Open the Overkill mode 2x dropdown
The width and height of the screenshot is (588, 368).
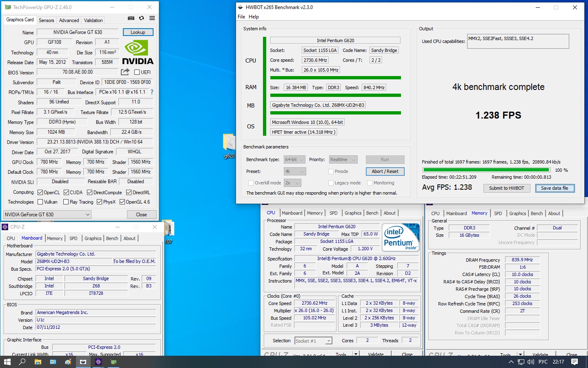pos(292,183)
